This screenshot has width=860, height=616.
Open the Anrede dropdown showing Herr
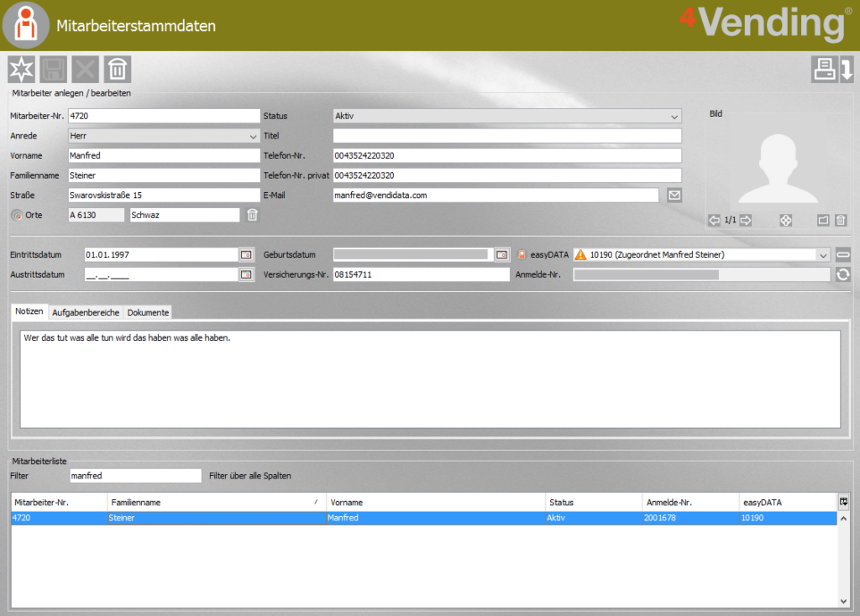pos(164,136)
